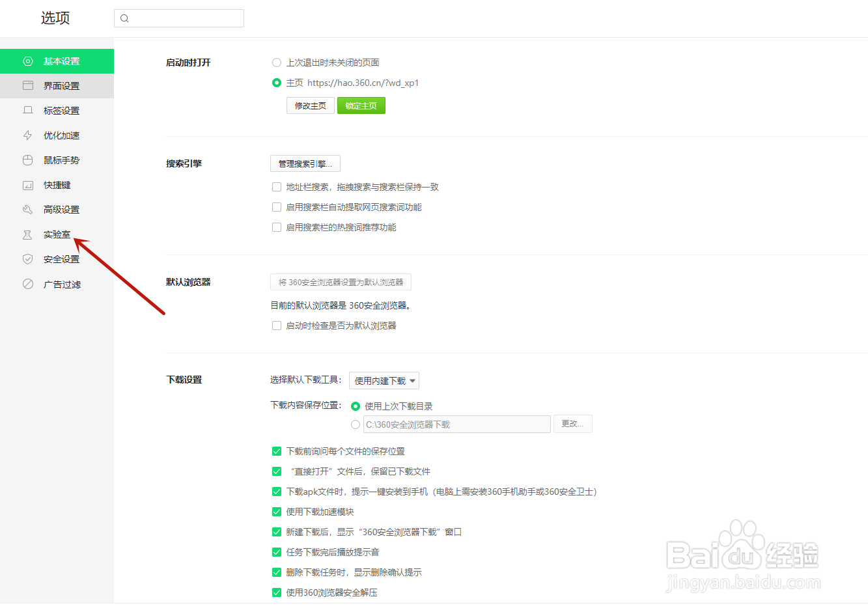Viewport: 868px width, 612px height.
Task: Open 使用内建下载 download tool dropdown
Action: (384, 380)
